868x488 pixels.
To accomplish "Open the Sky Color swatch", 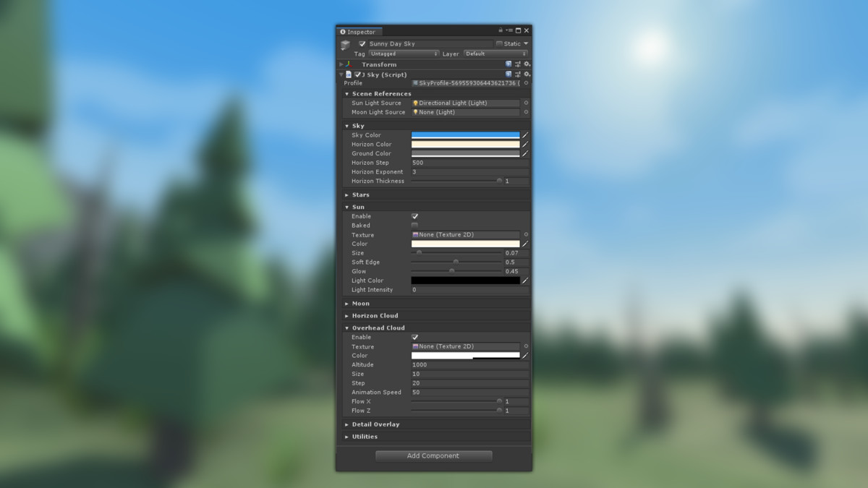I will pyautogui.click(x=466, y=135).
